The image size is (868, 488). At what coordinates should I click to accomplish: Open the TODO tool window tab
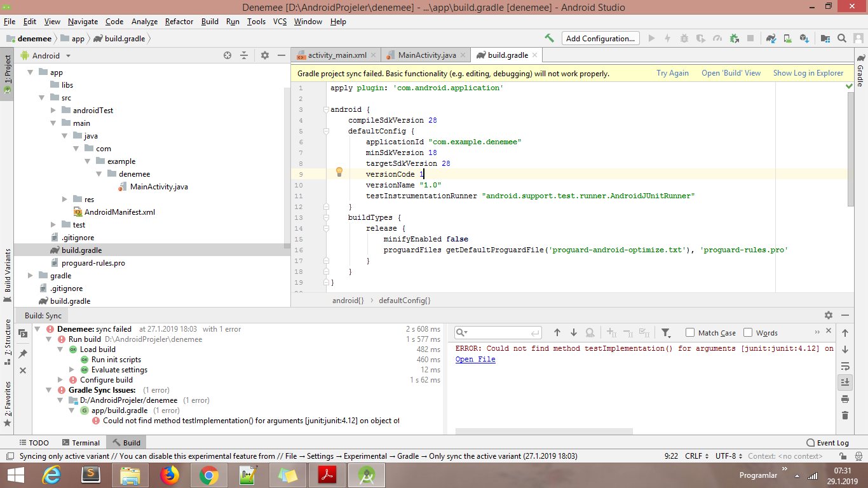click(x=34, y=443)
